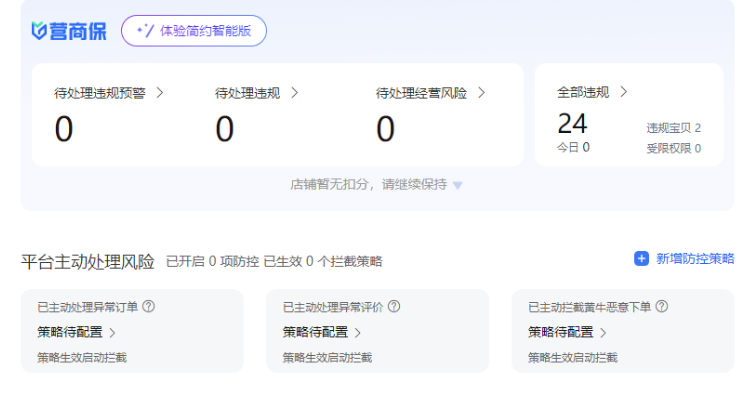Screen dimensions: 738x400
Task: Click the 今日 0 violations count
Action: tap(573, 147)
